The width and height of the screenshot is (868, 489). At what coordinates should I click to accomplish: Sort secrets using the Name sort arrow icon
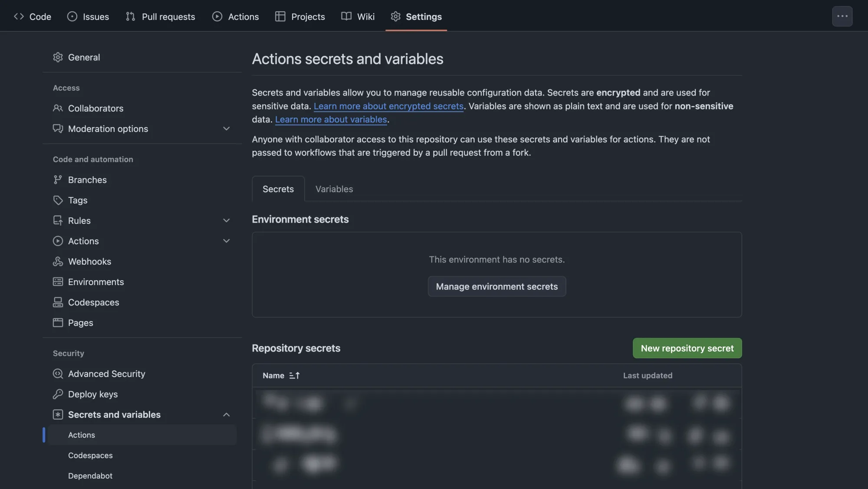[294, 375]
